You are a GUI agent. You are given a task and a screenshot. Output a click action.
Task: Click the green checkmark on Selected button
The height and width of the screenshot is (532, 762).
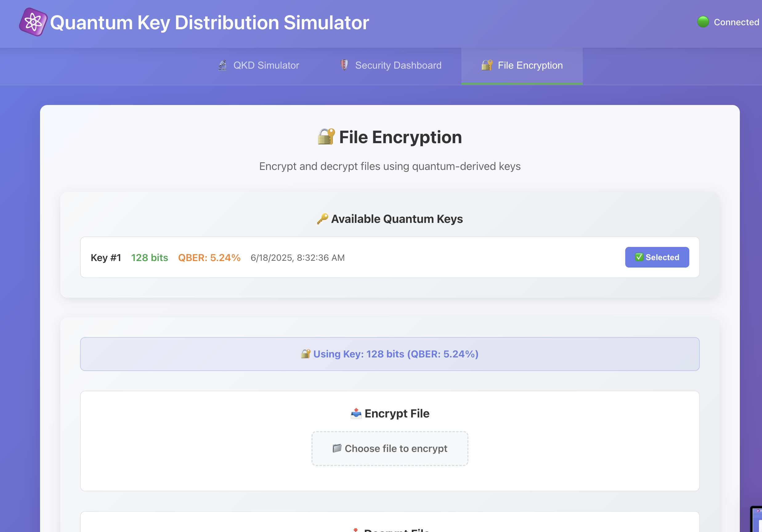coord(639,257)
